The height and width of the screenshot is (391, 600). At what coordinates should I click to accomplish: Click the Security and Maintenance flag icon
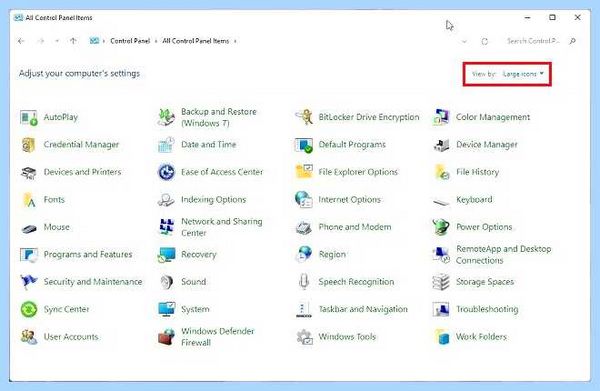[29, 282]
